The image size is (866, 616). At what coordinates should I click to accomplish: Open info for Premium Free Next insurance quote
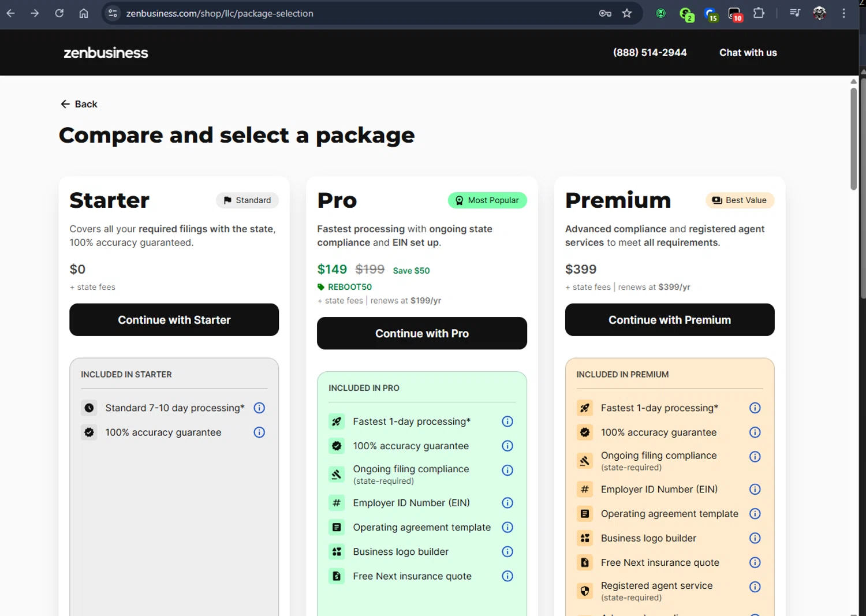pyautogui.click(x=755, y=562)
